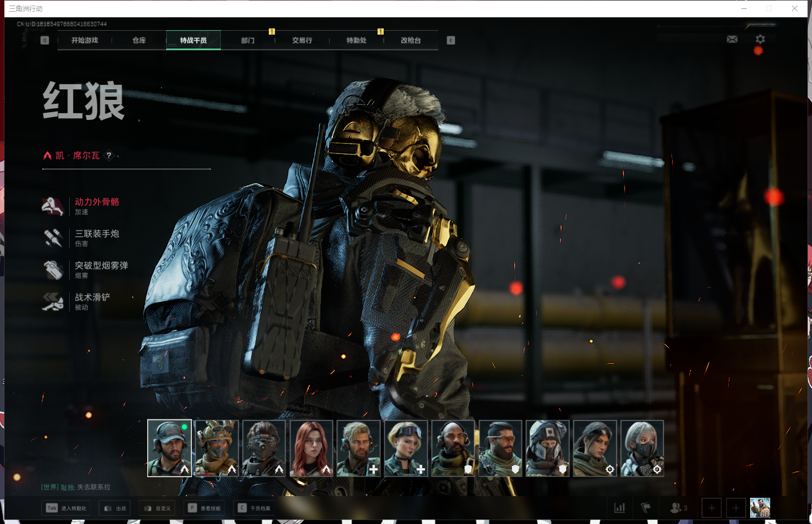
Task: Click the operator name 凯·席尔瓦
Action: (x=78, y=156)
